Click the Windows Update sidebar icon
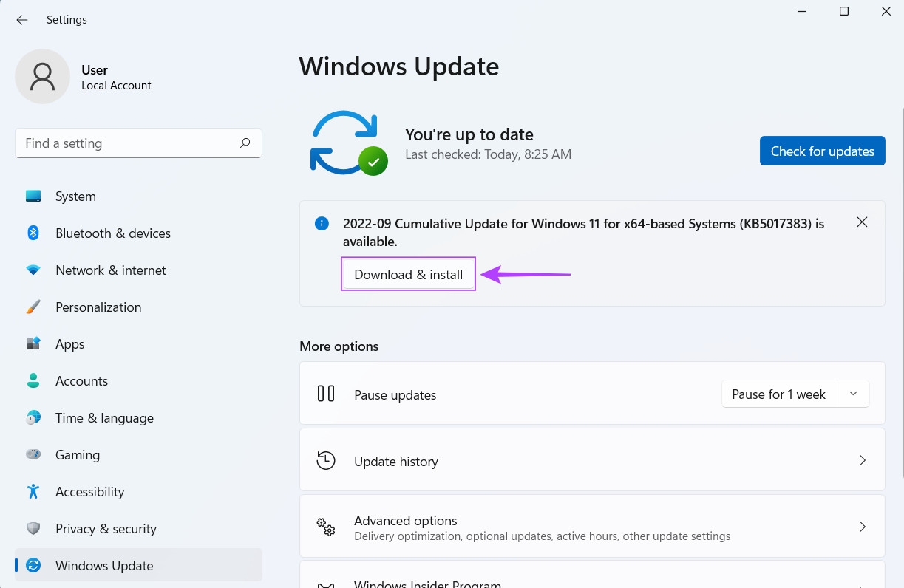This screenshot has width=904, height=588. (33, 566)
